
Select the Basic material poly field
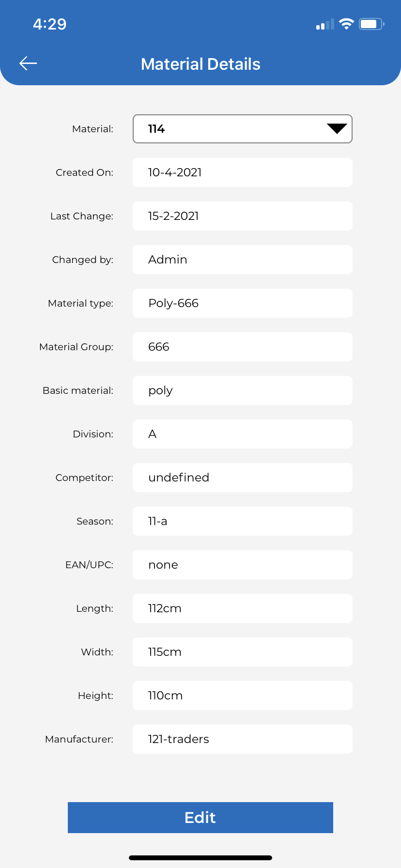coord(243,390)
